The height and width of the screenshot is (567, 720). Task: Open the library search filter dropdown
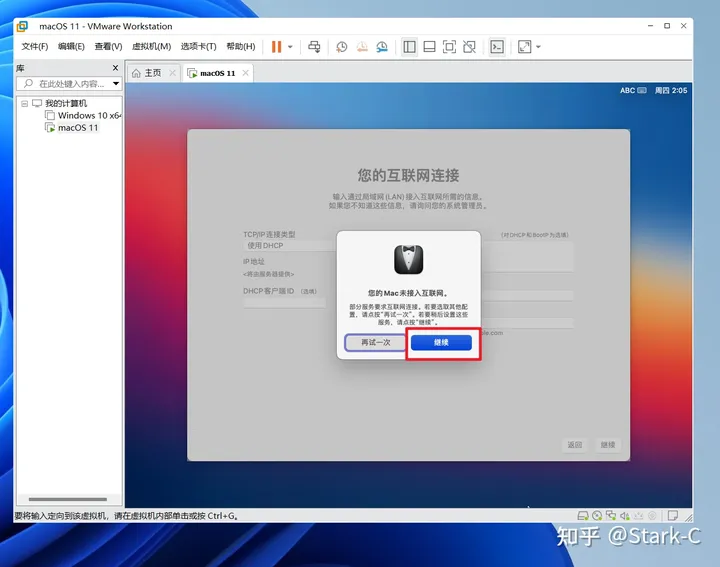click(x=116, y=84)
